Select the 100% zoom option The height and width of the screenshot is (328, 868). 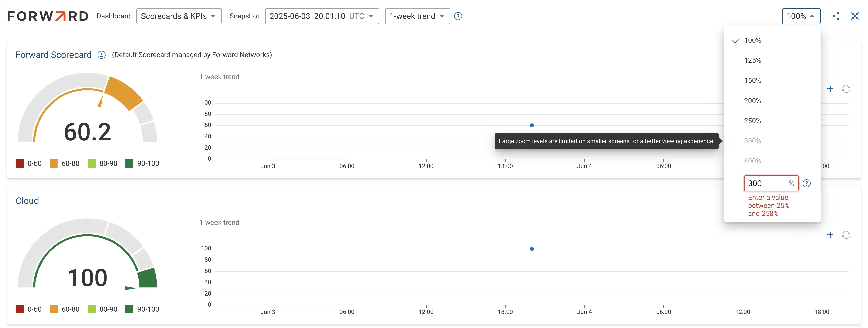pos(772,40)
